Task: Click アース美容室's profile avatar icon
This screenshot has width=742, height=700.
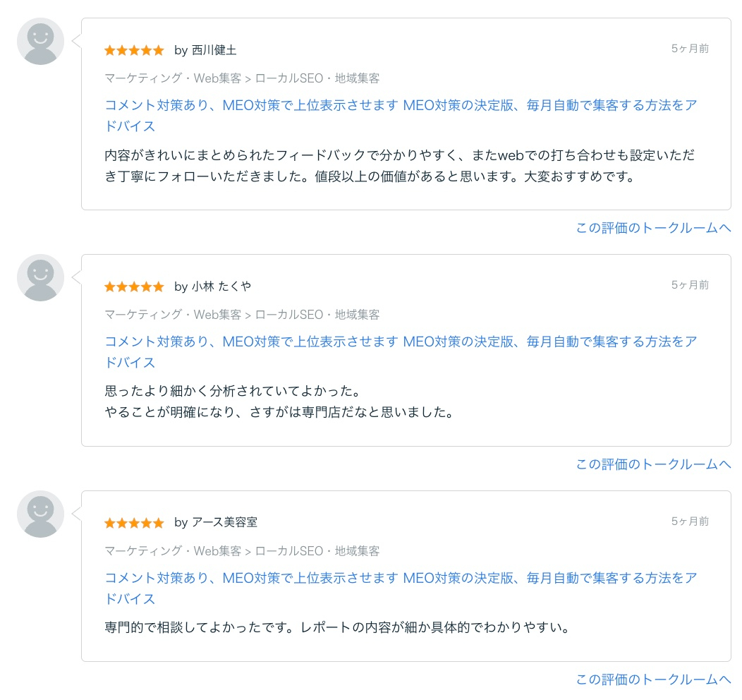Action: coord(39,514)
